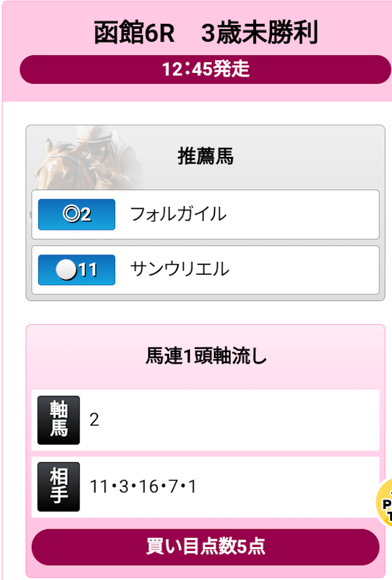Image resolution: width=392 pixels, height=580 pixels.
Task: Click the axis horse number 2
Action: click(94, 420)
